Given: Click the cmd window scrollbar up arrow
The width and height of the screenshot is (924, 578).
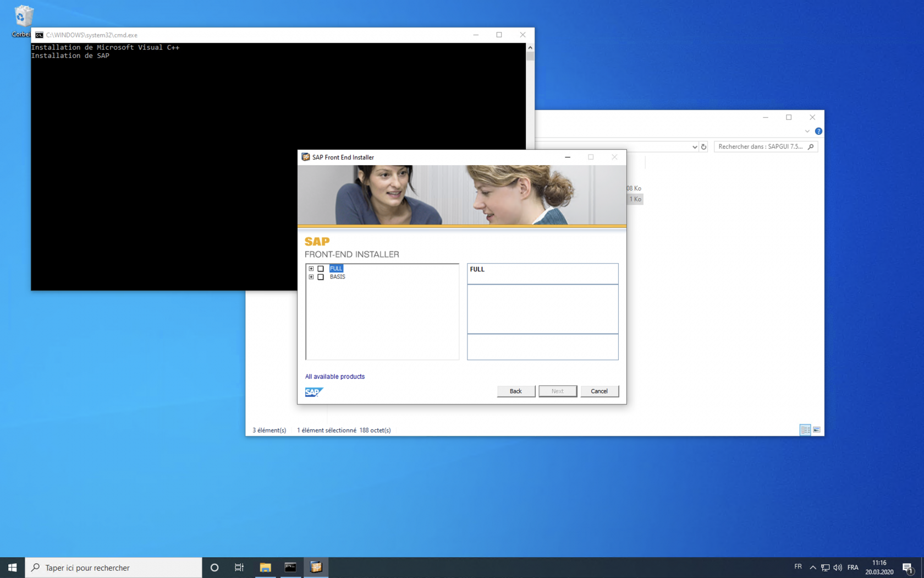Looking at the screenshot, I should click(x=530, y=48).
